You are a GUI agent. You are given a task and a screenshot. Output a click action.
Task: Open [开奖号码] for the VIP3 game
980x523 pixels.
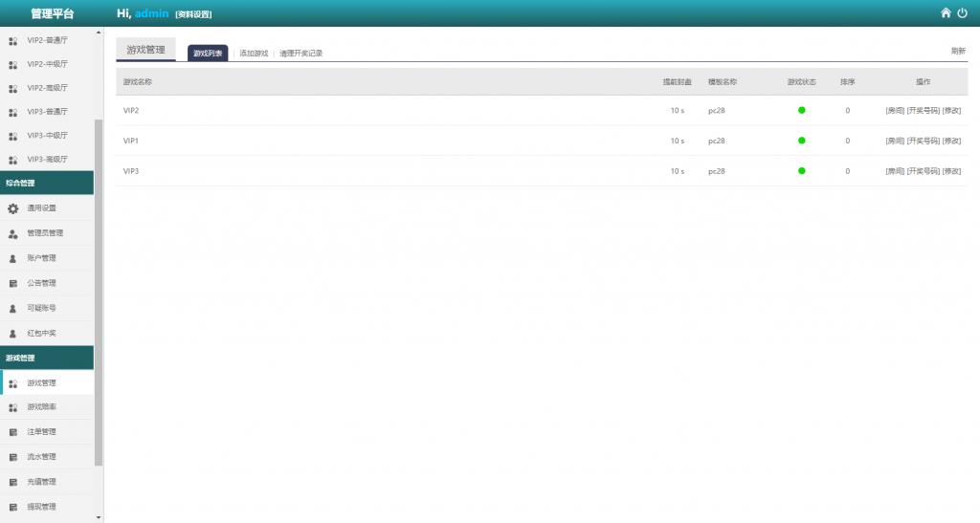tap(924, 171)
